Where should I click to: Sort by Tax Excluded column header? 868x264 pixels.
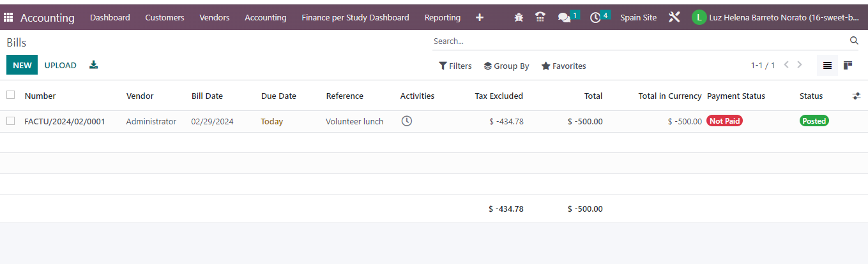[x=499, y=96]
